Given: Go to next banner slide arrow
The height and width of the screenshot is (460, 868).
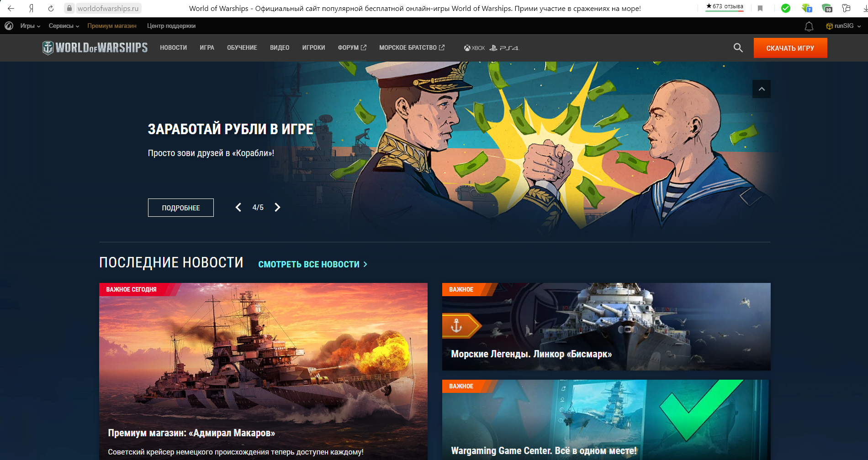Looking at the screenshot, I should [x=277, y=208].
